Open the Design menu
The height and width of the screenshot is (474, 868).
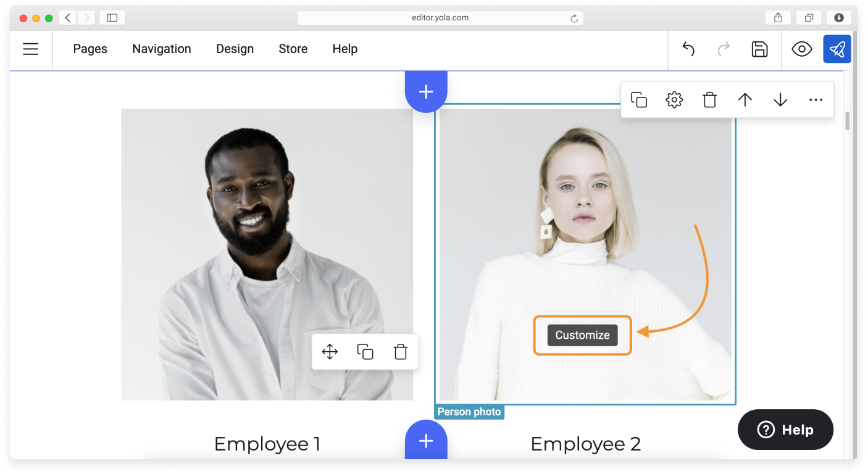pos(235,49)
